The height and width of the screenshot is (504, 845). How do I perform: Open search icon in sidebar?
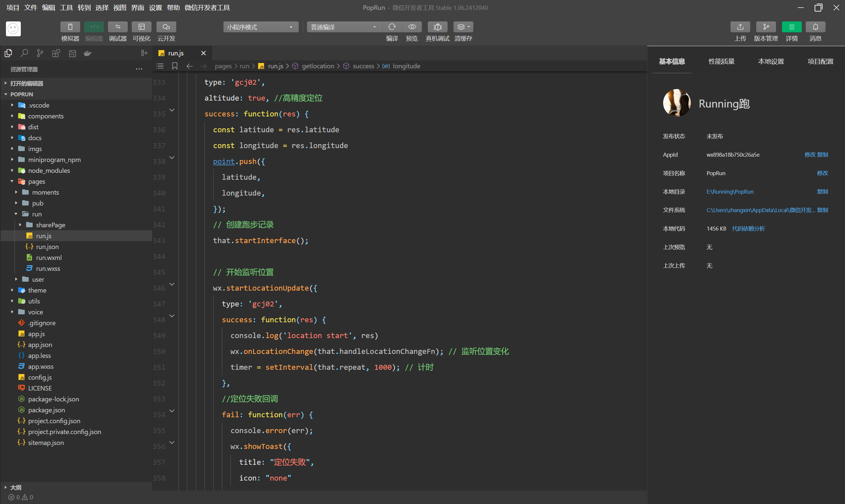click(x=24, y=53)
